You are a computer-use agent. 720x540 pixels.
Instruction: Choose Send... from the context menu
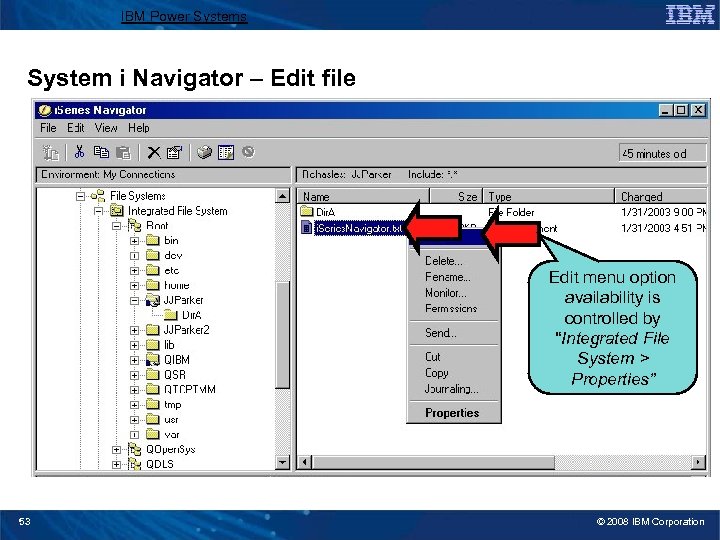pyautogui.click(x=441, y=333)
